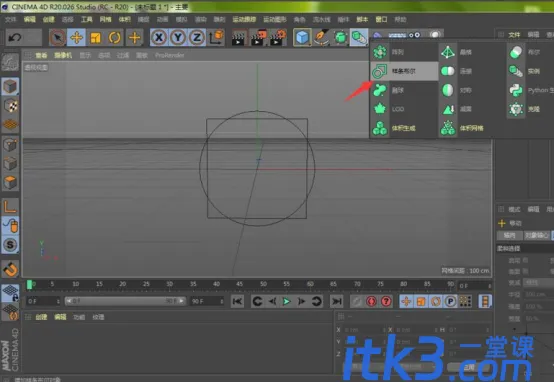Choose the Volume Mesher (体积网格) entry

[x=472, y=128]
